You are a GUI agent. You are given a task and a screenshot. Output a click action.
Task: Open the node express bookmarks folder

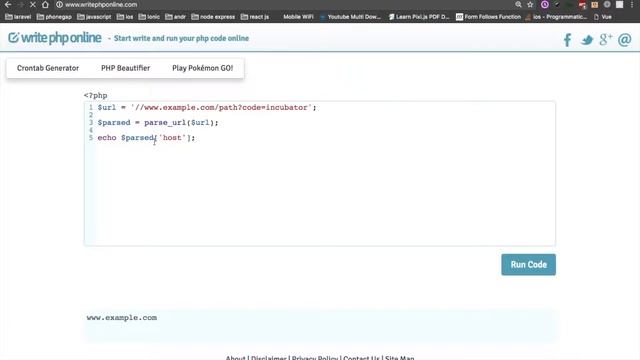(x=213, y=17)
